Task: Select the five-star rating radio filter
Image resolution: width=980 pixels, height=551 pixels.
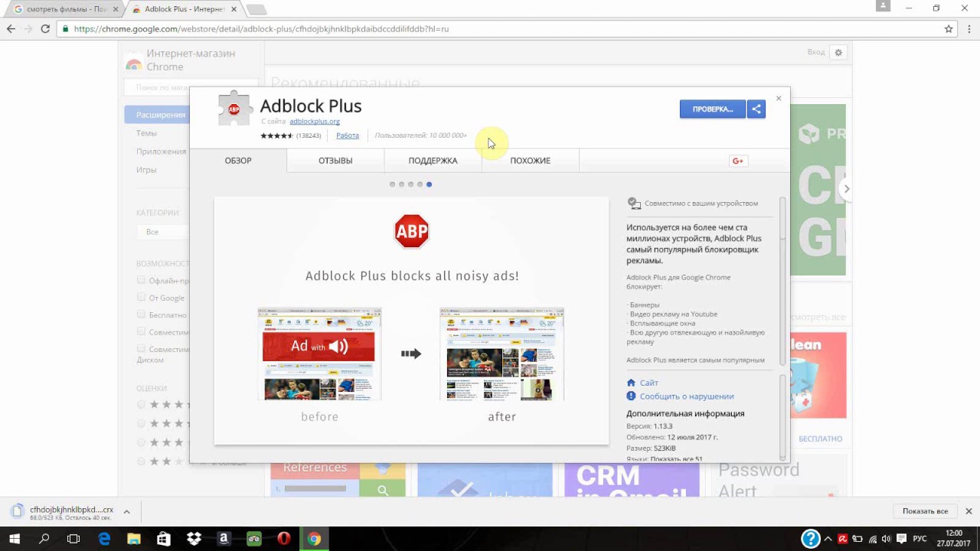Action: (141, 404)
